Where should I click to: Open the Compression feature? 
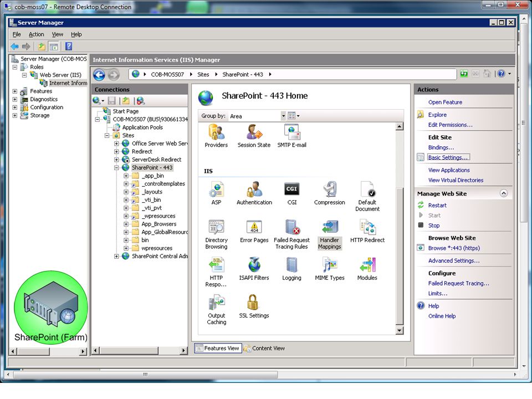[329, 193]
